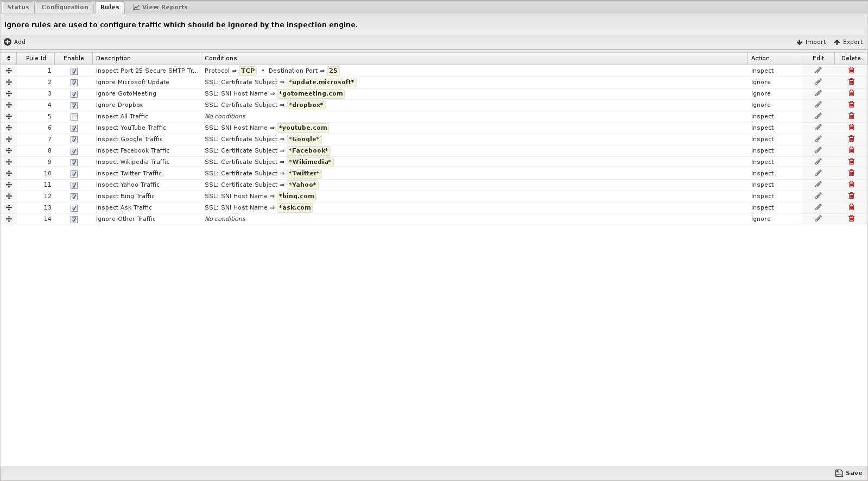Image resolution: width=868 pixels, height=481 pixels.
Task: Delete the Ignore Other Traffic rule
Action: click(x=851, y=219)
